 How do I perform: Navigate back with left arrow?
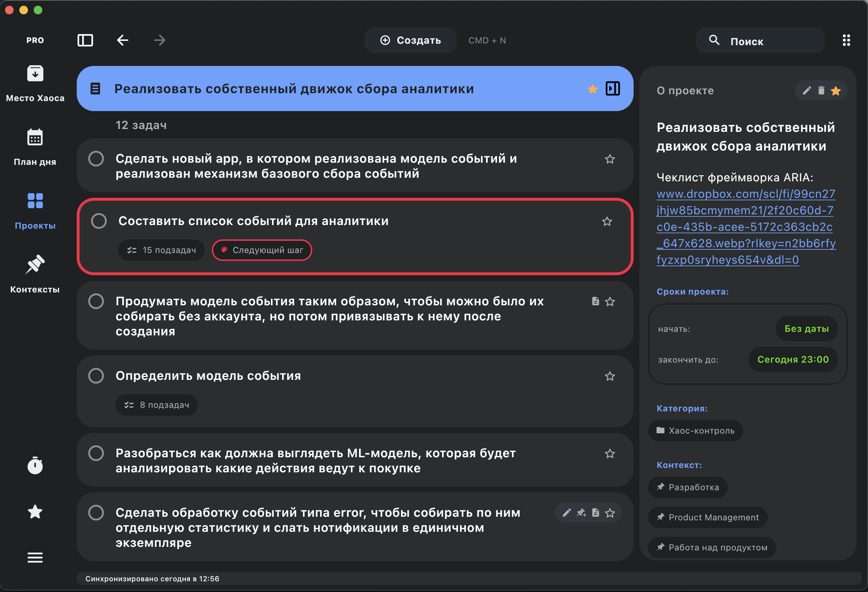[x=123, y=40]
